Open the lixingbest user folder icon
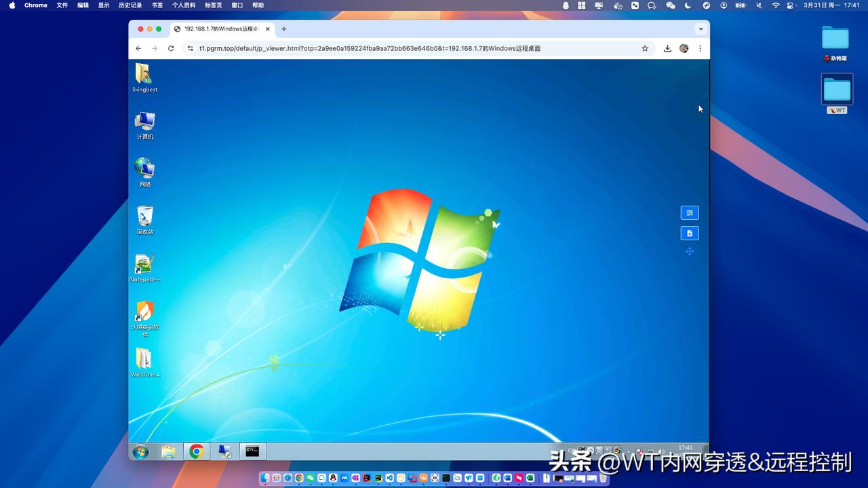Viewport: 868px width, 488px height. pyautogui.click(x=144, y=77)
